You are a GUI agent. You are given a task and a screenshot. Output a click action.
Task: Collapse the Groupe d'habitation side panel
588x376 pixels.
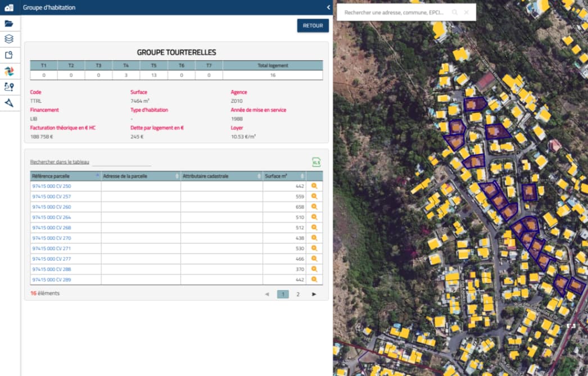pyautogui.click(x=328, y=7)
